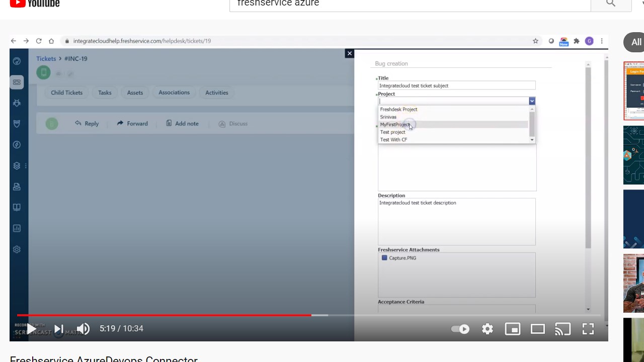Play the video
Image resolution: width=644 pixels, height=362 pixels.
(x=31, y=329)
